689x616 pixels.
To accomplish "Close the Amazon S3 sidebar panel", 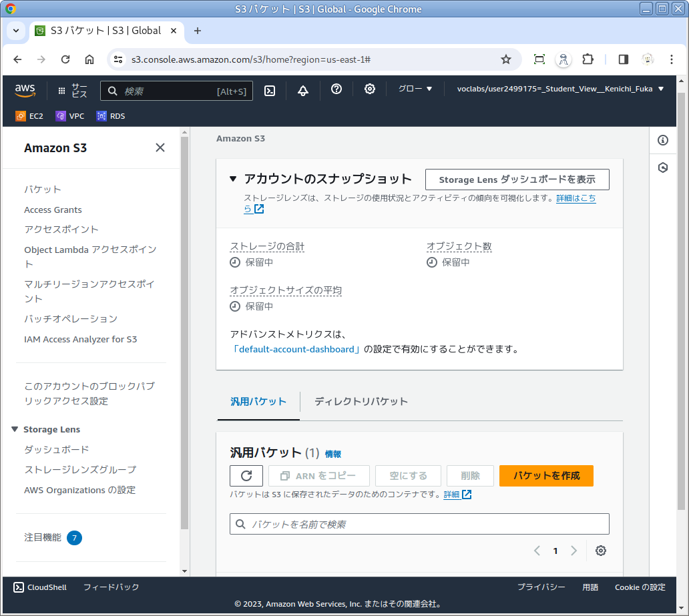I will click(160, 148).
